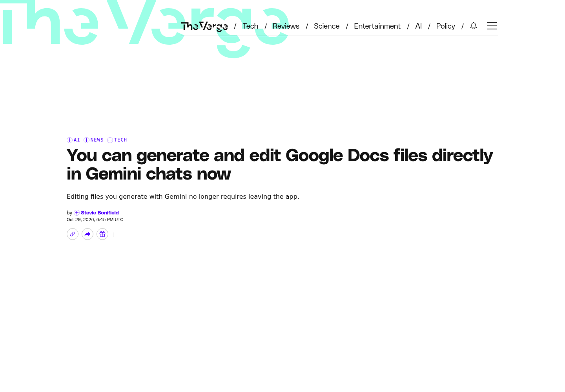The height and width of the screenshot is (392, 565).
Task: Follow the News topic plus icon
Action: [x=86, y=140]
